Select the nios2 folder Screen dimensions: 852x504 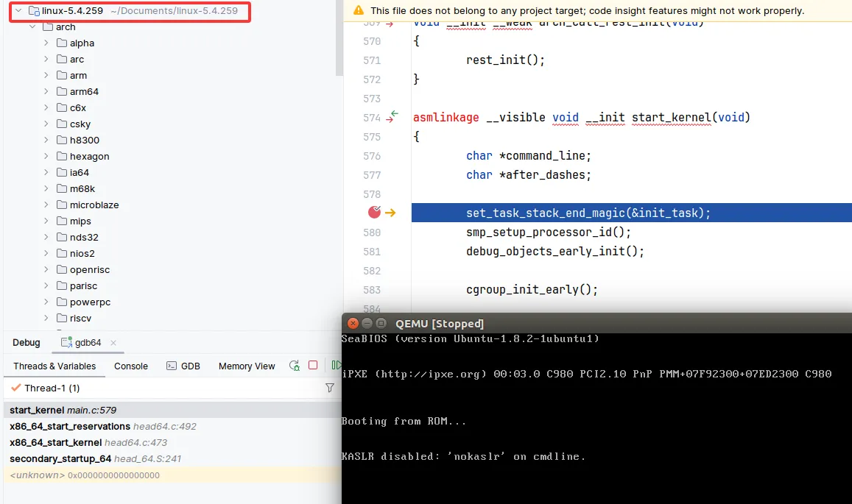82,254
